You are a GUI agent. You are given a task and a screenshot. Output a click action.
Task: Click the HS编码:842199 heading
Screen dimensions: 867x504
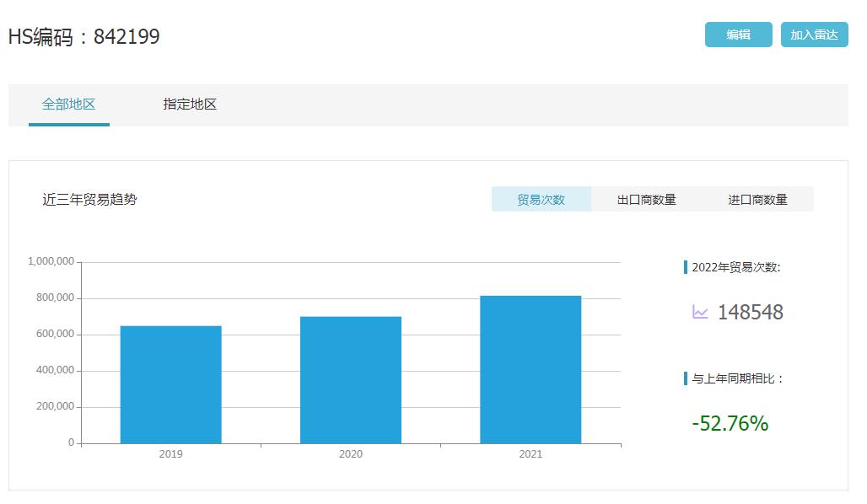coord(83,37)
